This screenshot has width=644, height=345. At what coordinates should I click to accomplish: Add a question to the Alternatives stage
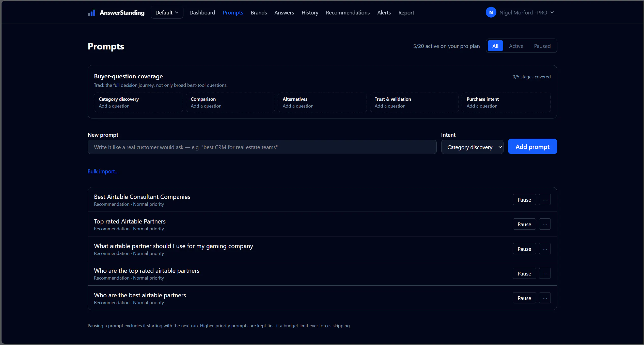pyautogui.click(x=322, y=102)
